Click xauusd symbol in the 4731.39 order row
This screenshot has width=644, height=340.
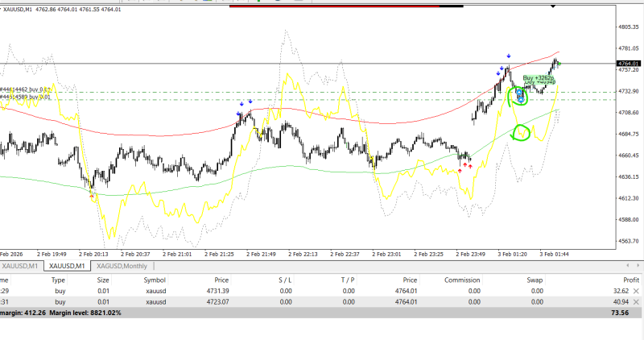coord(155,291)
